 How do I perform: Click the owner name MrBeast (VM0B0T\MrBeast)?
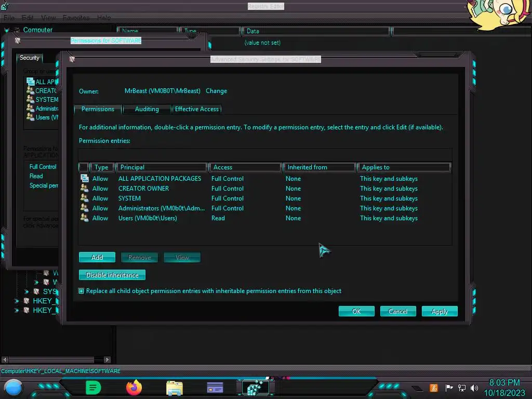tap(162, 91)
